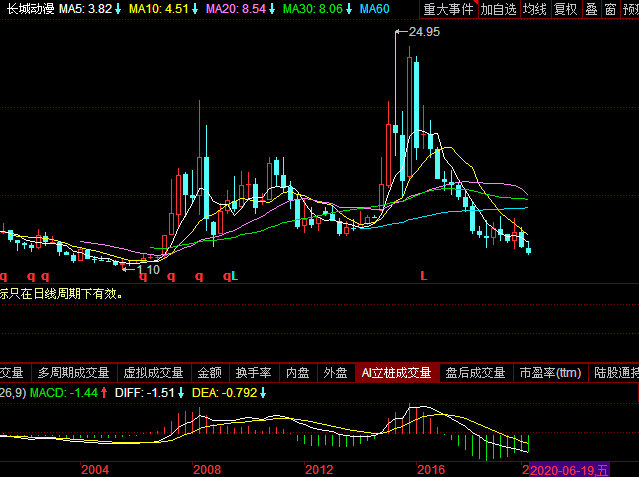
Task: Select the 金额 tab
Action: coord(209,373)
